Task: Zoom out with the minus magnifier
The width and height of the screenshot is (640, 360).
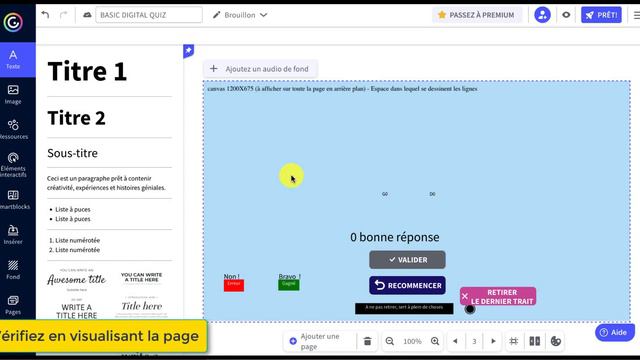Action: [x=390, y=341]
